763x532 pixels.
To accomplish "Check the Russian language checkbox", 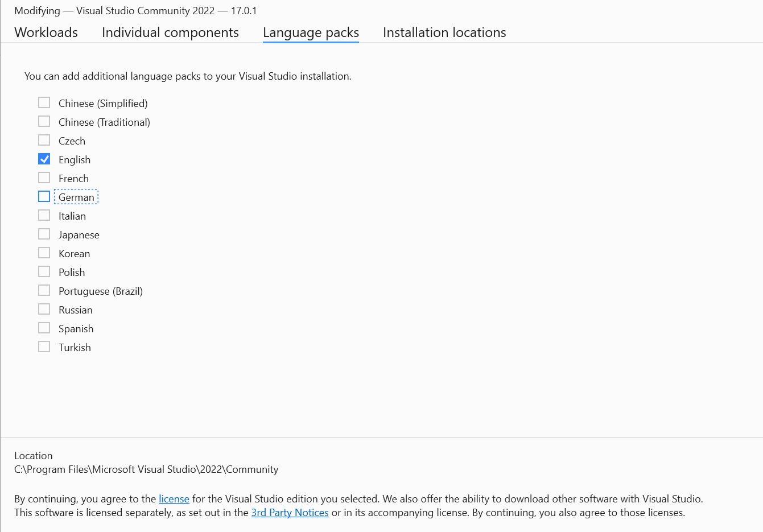I will [44, 309].
